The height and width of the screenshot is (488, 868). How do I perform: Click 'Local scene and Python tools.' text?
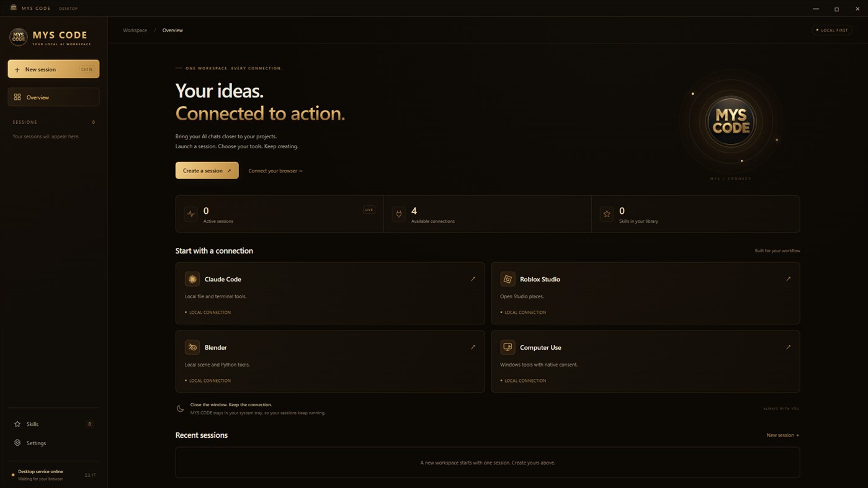click(217, 365)
